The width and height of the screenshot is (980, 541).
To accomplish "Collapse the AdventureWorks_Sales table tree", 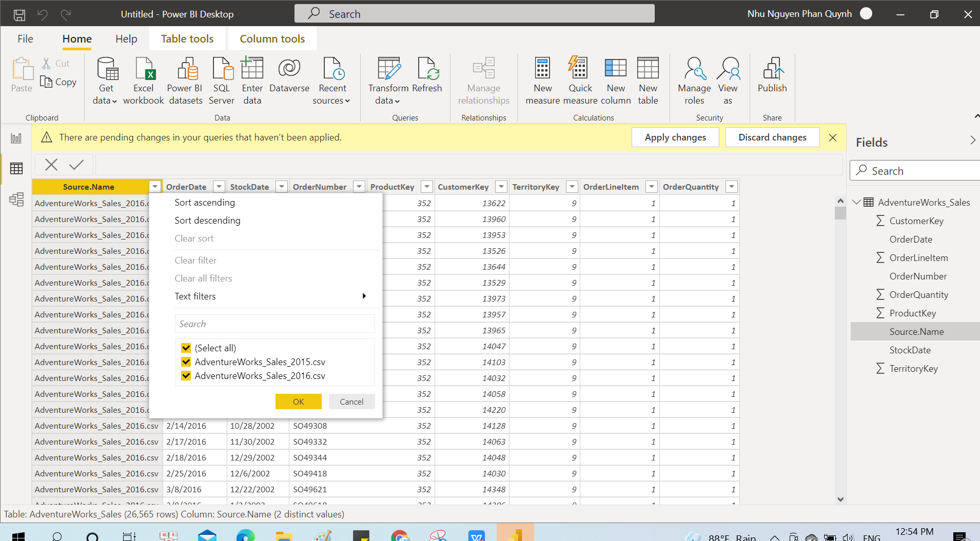I will [856, 202].
